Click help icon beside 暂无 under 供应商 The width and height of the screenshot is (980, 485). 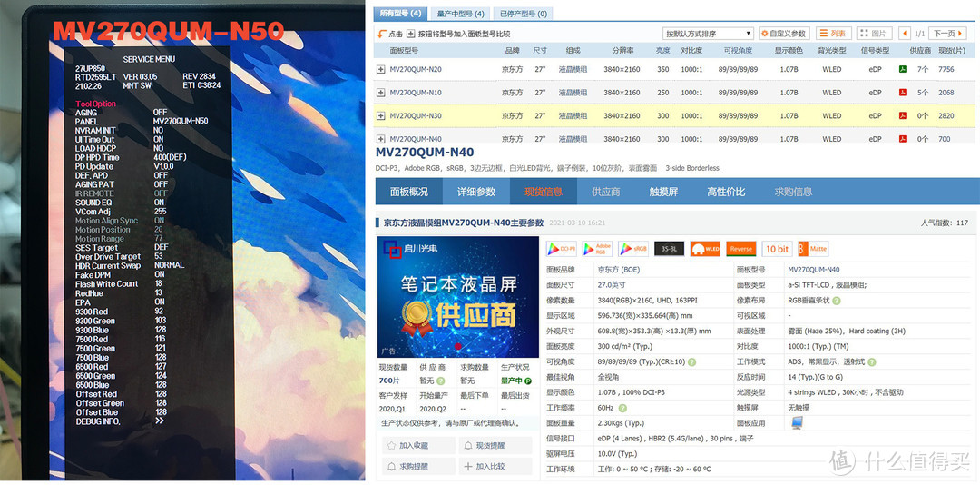[x=441, y=381]
